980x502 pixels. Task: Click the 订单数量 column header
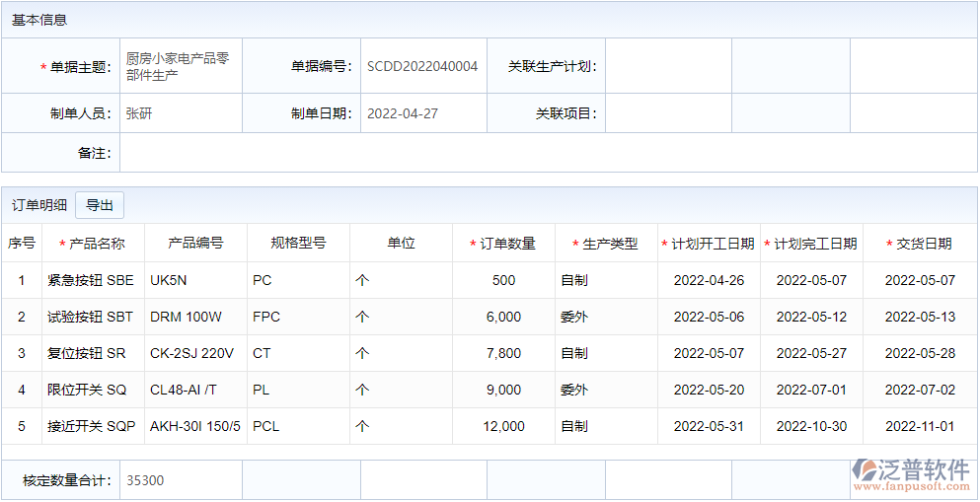[x=503, y=244]
